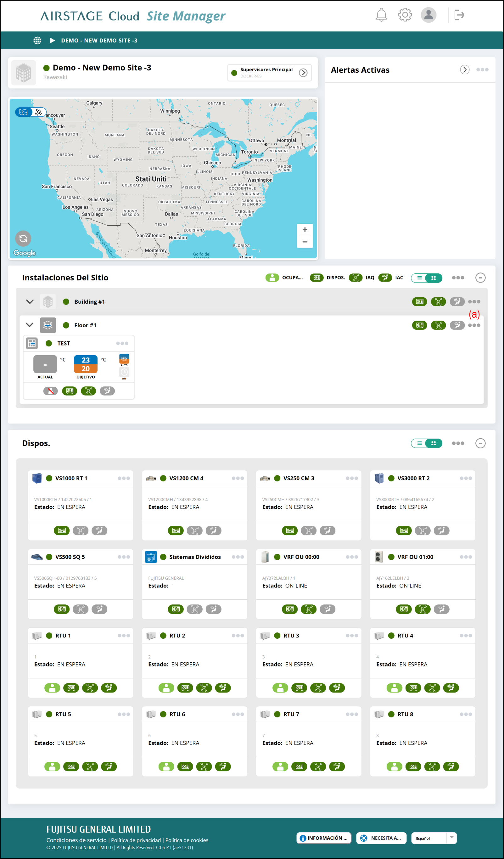Click the occupancy icon on RTU 1

pyautogui.click(x=52, y=688)
